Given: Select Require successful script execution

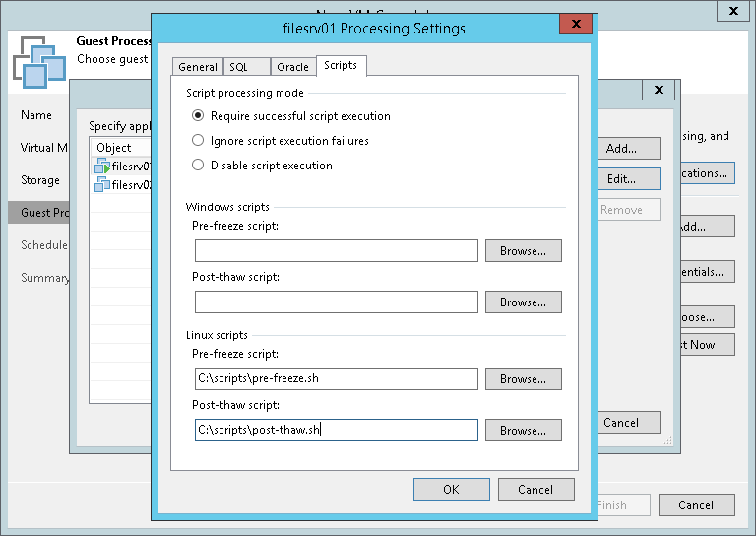Looking at the screenshot, I should 198,116.
